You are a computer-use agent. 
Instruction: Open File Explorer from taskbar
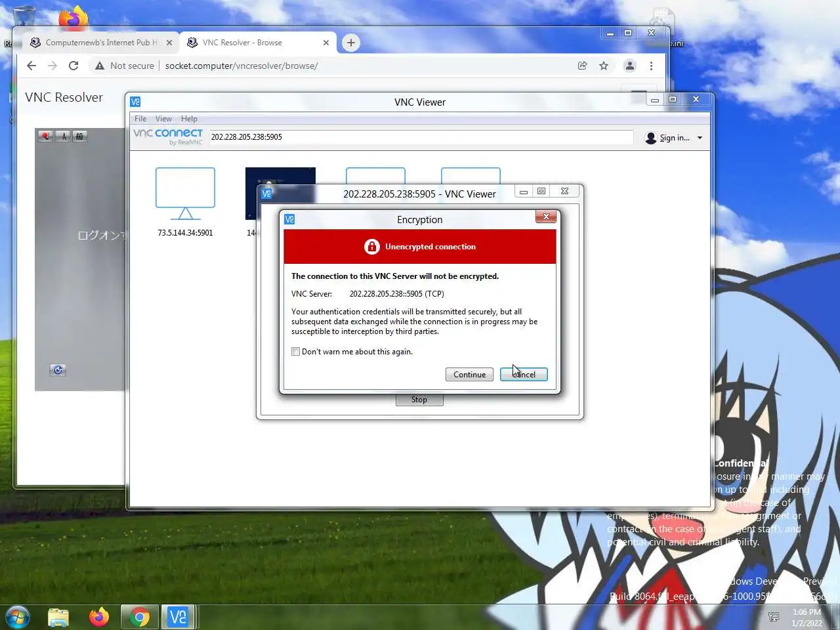click(58, 617)
